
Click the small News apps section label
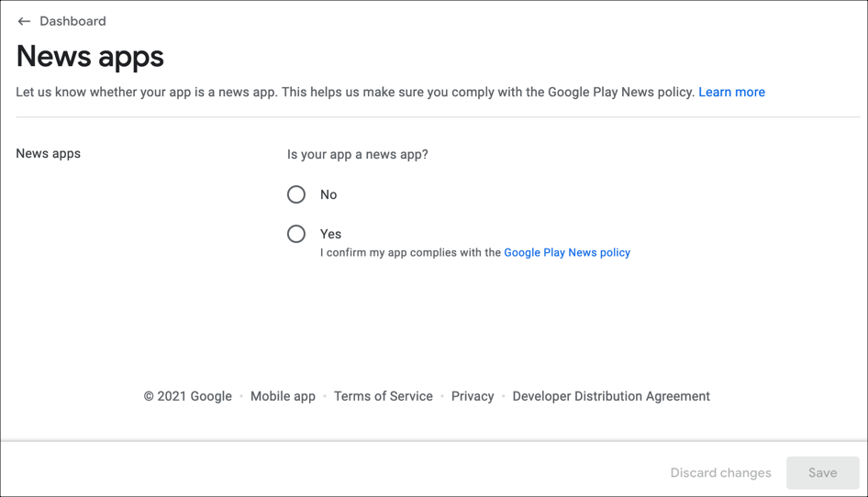coord(49,153)
